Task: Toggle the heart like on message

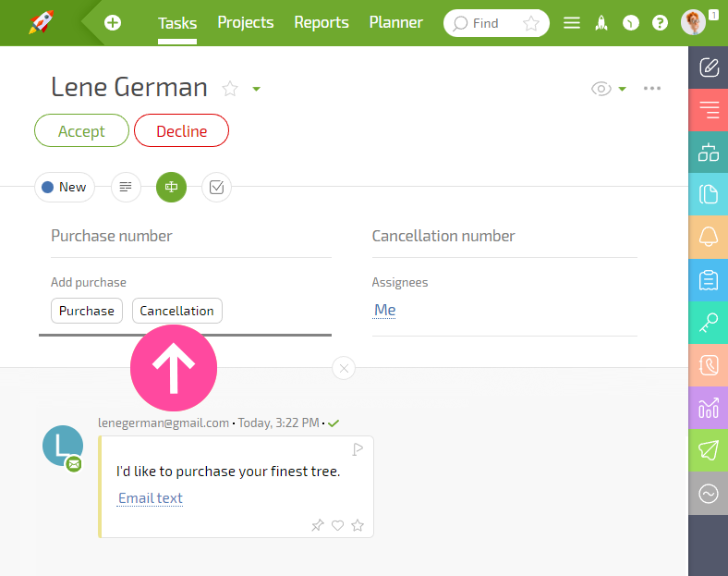Action: point(337,525)
